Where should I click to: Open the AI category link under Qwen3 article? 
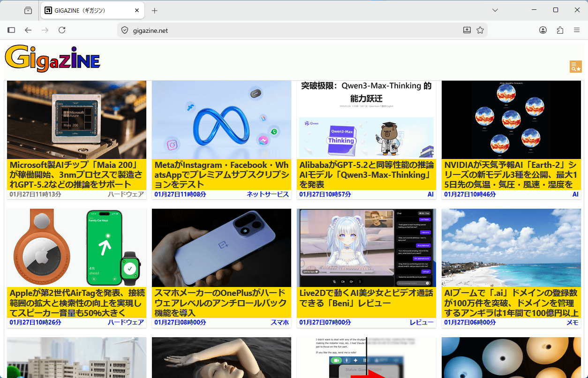click(430, 194)
